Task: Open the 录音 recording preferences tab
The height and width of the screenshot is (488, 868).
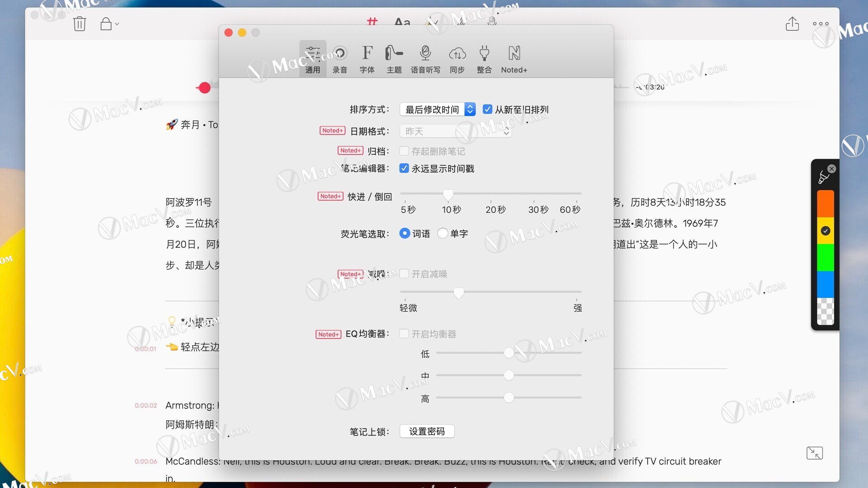Action: (x=340, y=59)
